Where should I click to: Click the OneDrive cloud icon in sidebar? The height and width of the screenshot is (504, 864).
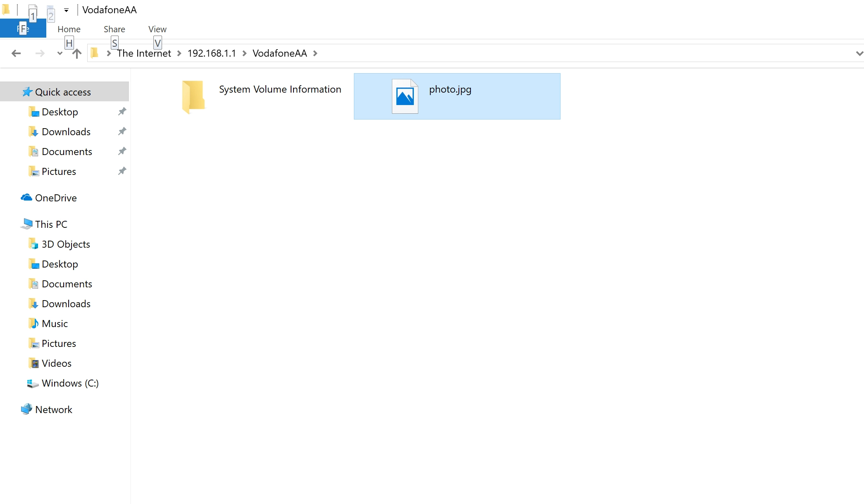[x=26, y=197]
